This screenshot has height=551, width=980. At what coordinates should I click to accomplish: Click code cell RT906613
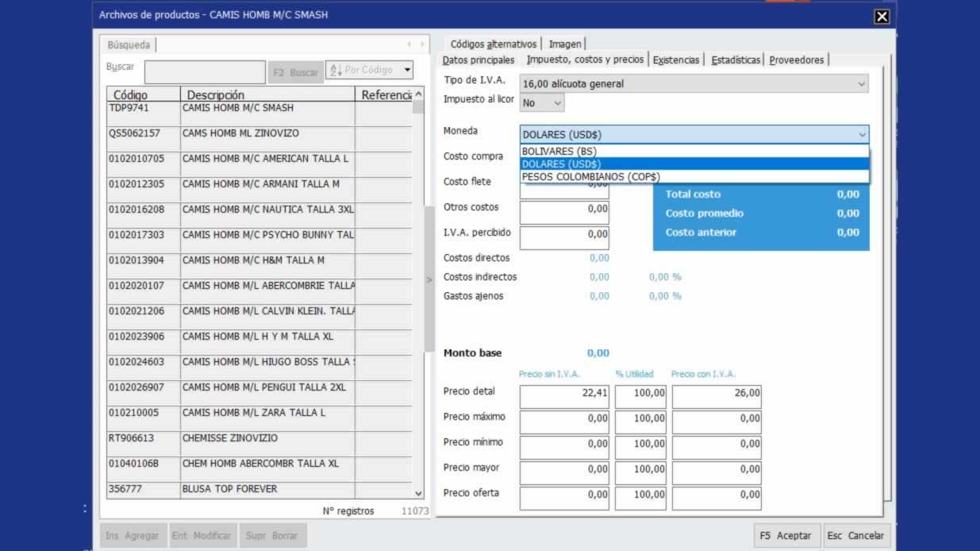pyautogui.click(x=144, y=444)
